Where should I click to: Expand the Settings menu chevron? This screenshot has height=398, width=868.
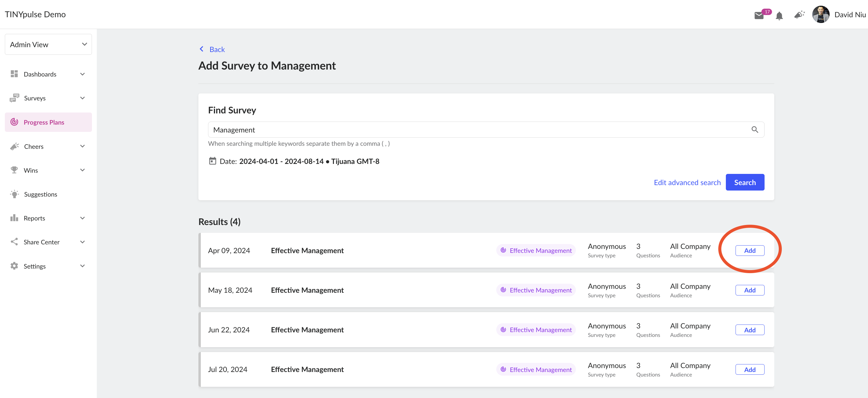[83, 266]
